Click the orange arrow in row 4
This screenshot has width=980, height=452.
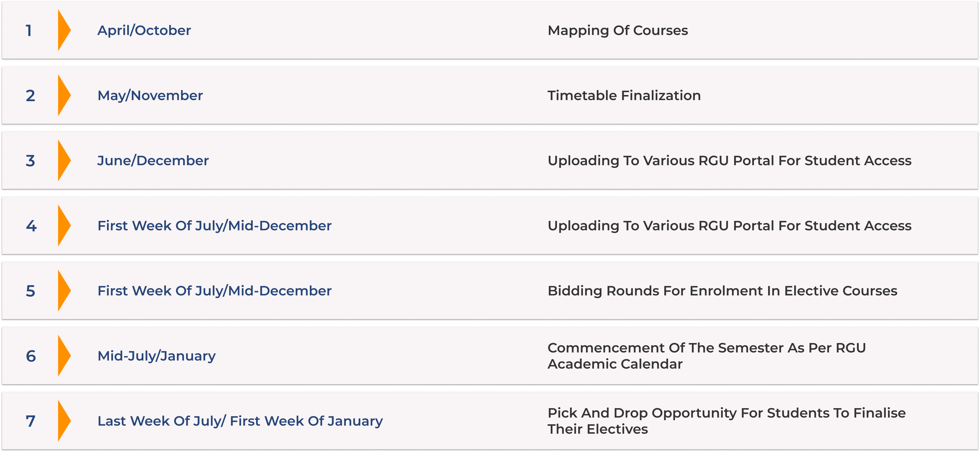point(64,226)
